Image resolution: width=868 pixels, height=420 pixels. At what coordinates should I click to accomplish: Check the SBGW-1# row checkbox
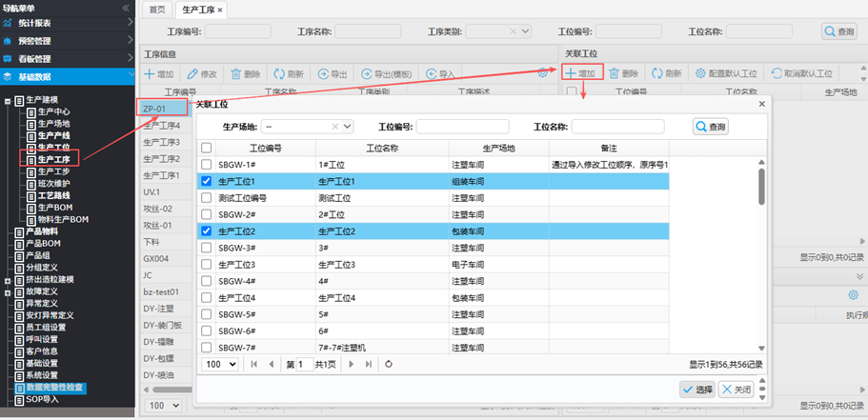(206, 165)
